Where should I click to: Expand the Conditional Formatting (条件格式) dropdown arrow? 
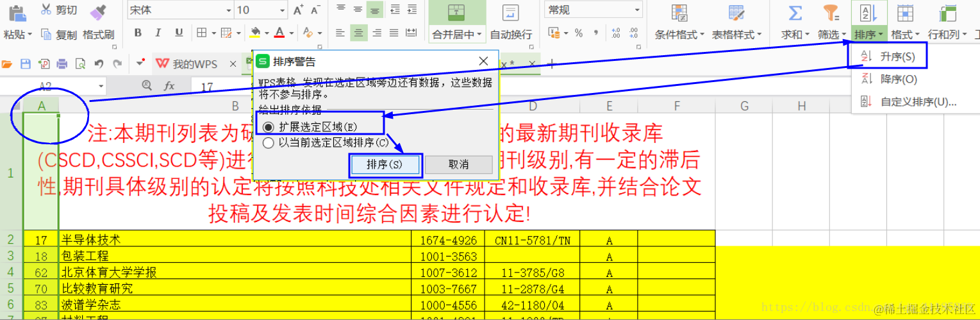(702, 35)
